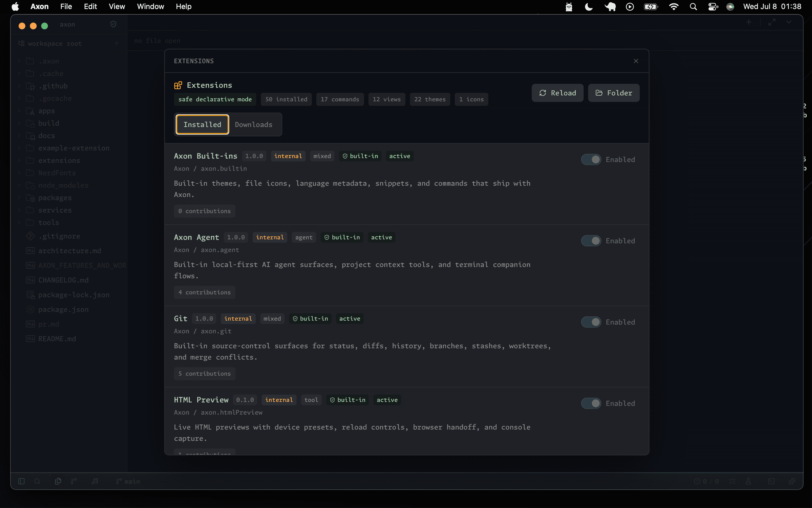Click the 22 themes badge

pos(430,99)
